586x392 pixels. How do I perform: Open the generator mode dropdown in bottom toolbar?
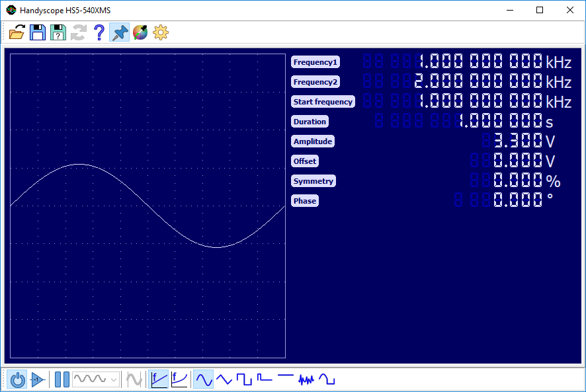(x=95, y=379)
